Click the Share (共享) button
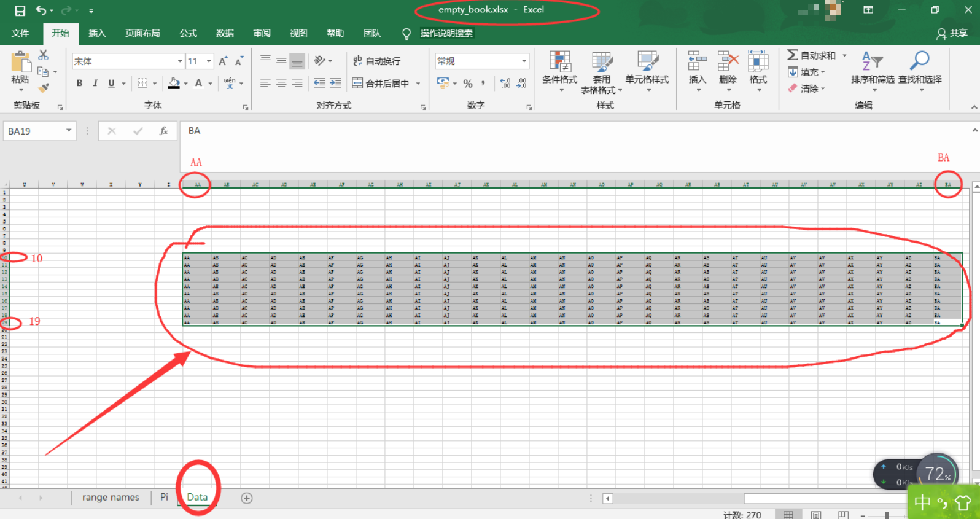 (x=952, y=33)
